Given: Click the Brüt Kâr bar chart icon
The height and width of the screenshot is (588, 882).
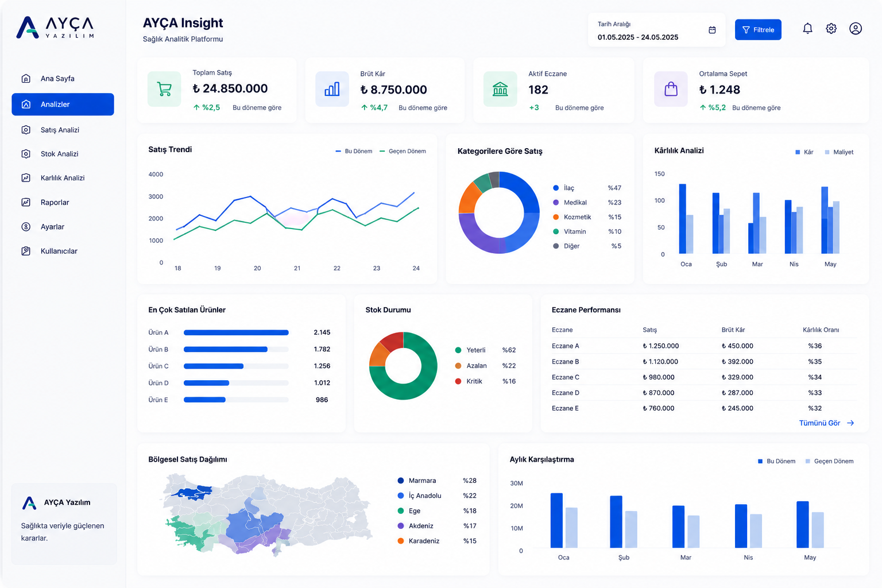Looking at the screenshot, I should [332, 89].
